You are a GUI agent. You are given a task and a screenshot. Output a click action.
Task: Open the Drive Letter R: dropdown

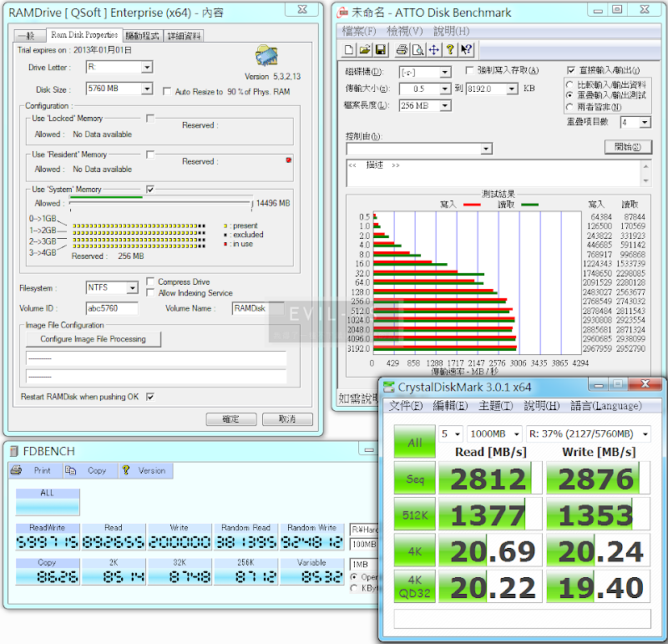click(147, 67)
